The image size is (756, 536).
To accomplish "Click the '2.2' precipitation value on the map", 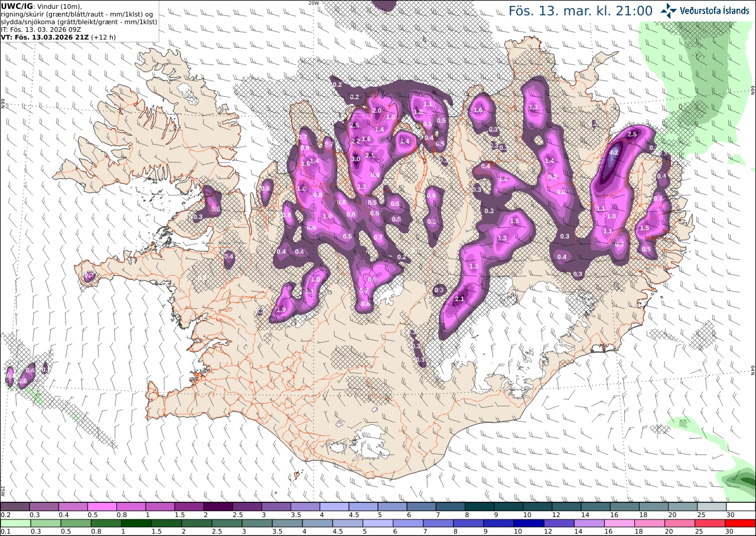I will (x=356, y=141).
